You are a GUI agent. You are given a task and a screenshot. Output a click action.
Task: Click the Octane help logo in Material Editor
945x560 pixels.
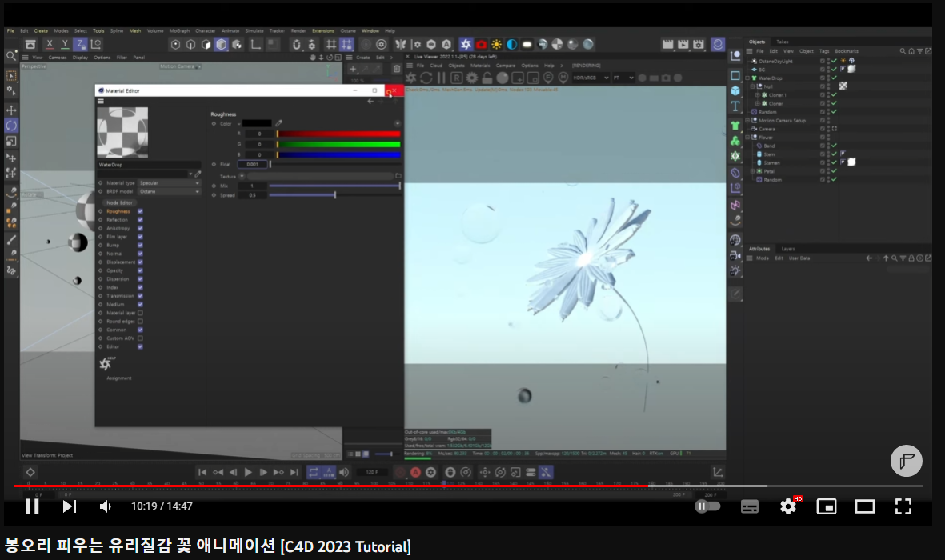(x=106, y=363)
